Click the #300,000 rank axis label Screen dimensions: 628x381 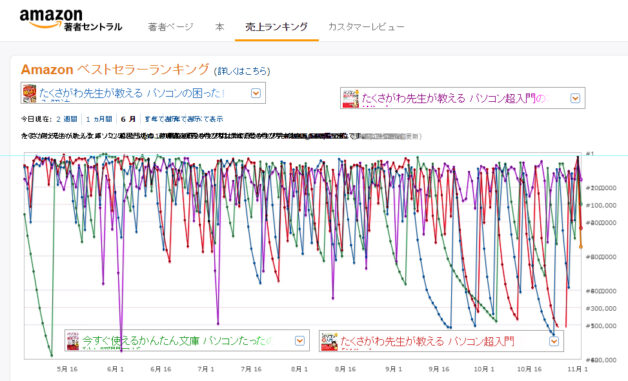coord(601,308)
